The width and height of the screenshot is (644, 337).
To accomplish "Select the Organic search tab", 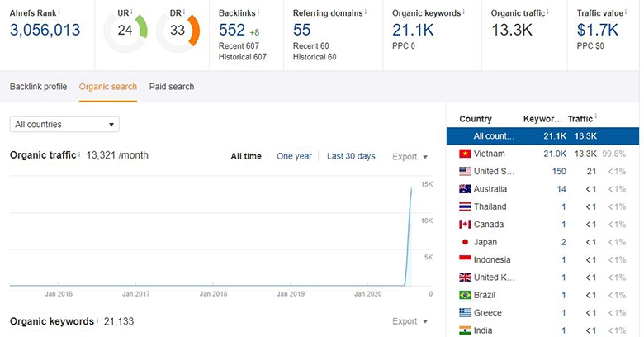I will click(x=108, y=87).
